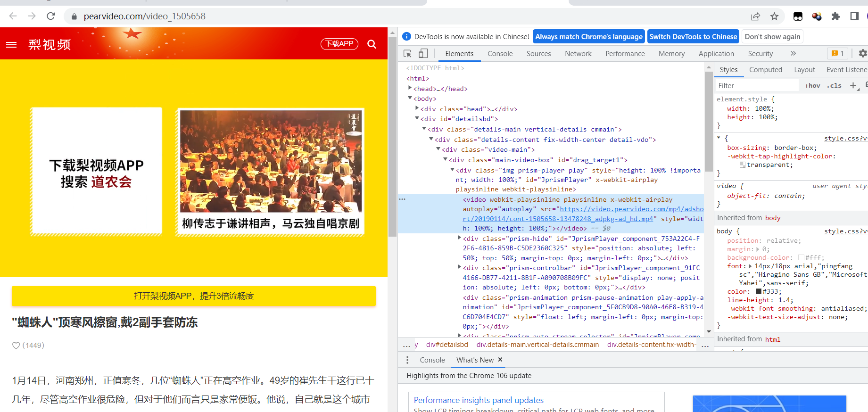Image resolution: width=868 pixels, height=412 pixels.
Task: Open the Network tab
Action: click(579, 54)
